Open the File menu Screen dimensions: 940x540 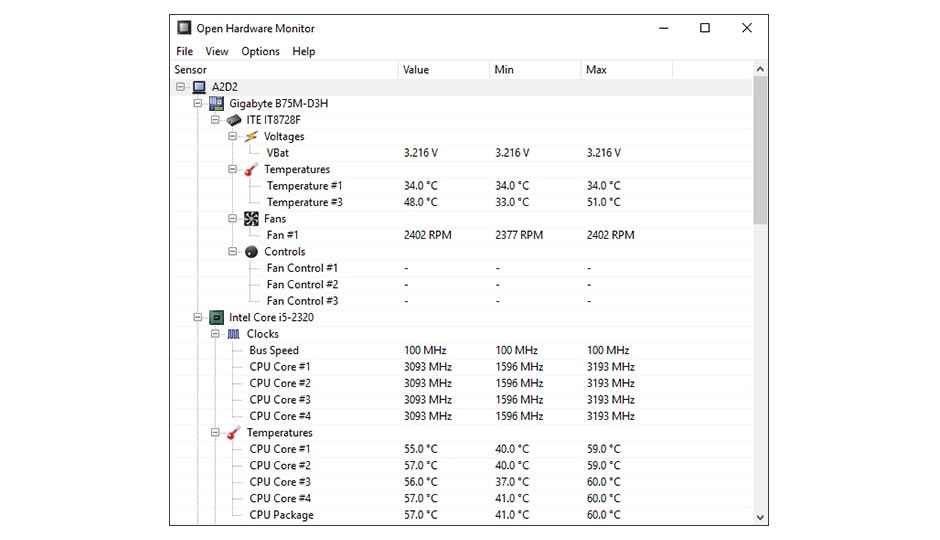[x=185, y=52]
